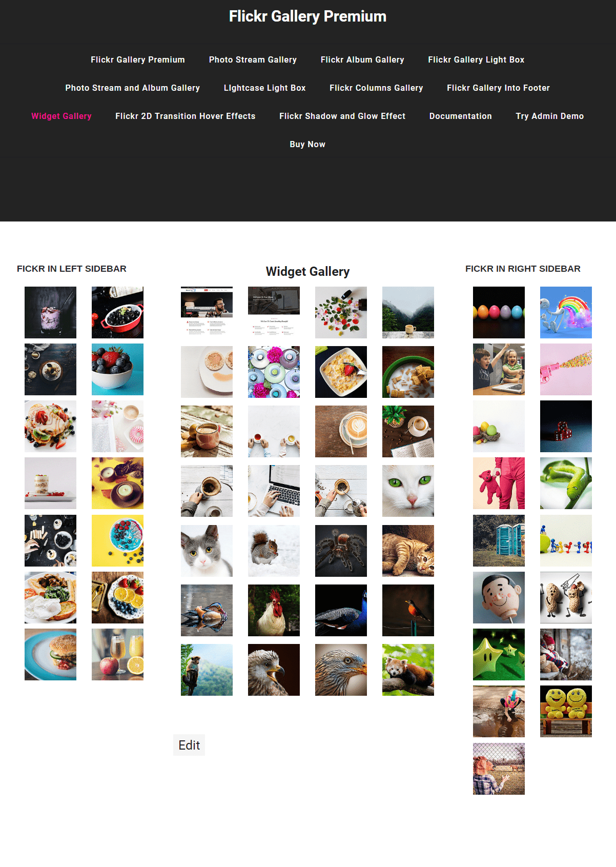Image resolution: width=616 pixels, height=867 pixels.
Task: Open the Photo Stream Gallery menu item
Action: pos(253,59)
